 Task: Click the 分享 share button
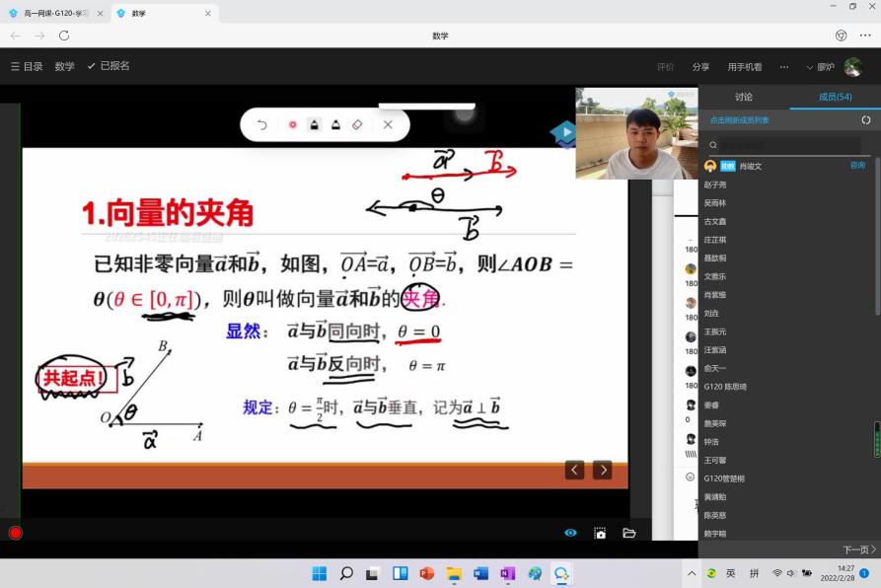click(700, 67)
